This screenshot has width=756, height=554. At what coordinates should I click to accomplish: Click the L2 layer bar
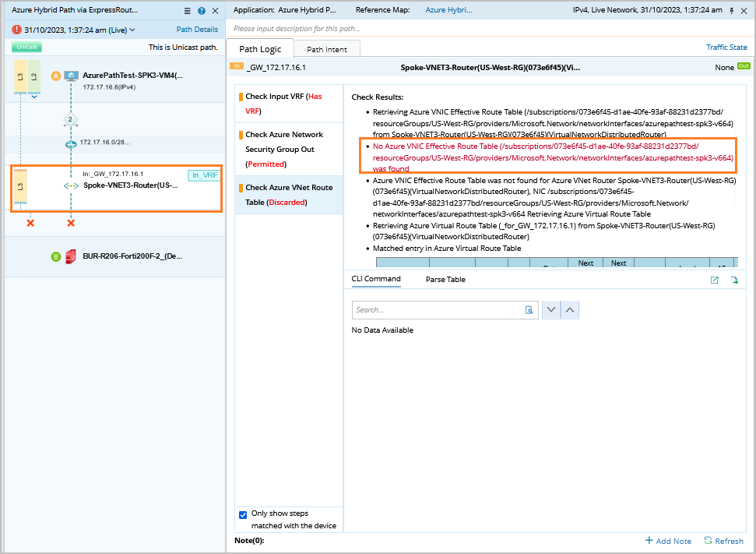point(33,76)
